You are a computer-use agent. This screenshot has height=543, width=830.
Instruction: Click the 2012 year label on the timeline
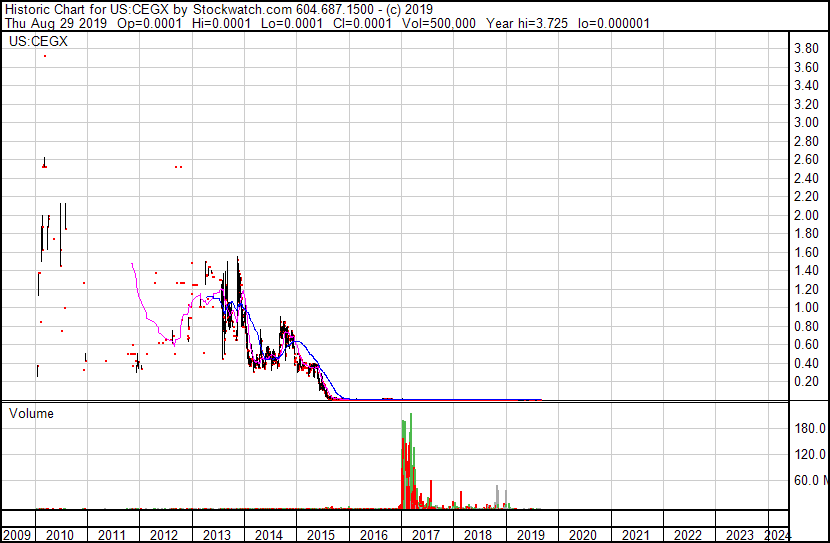[x=164, y=535]
